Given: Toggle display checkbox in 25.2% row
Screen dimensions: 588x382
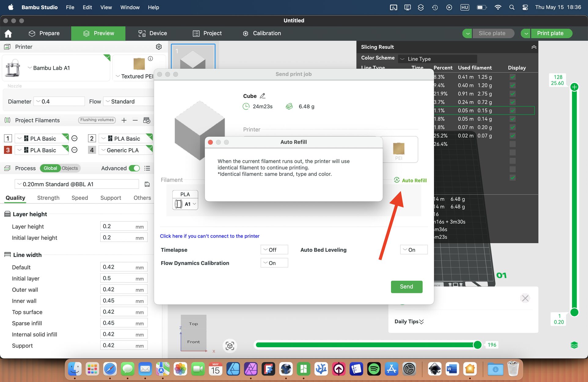Looking at the screenshot, I should click(513, 135).
